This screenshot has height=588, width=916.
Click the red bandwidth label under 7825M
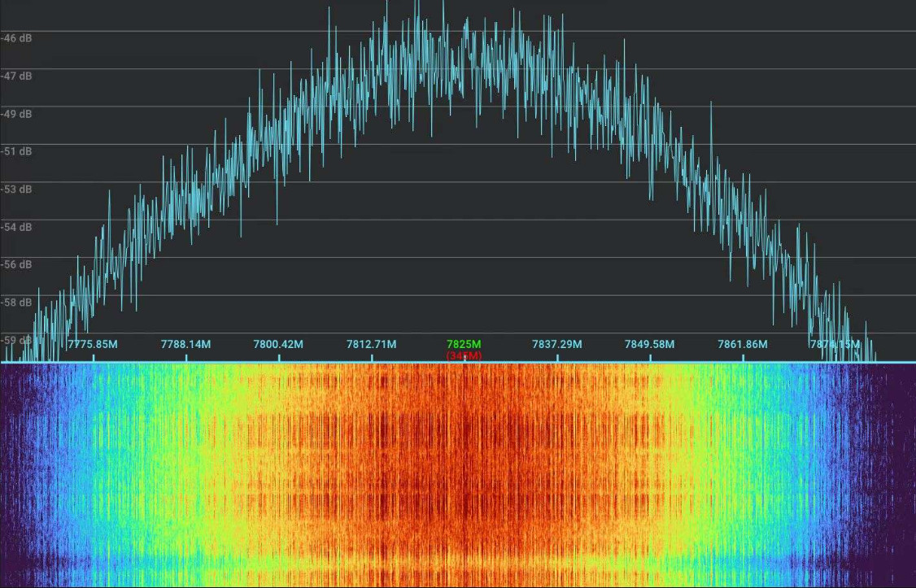click(x=464, y=356)
